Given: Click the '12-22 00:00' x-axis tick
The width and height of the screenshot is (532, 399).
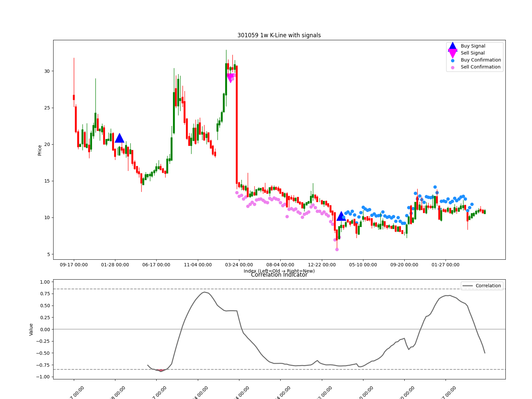Looking at the screenshot, I should coord(322,265).
